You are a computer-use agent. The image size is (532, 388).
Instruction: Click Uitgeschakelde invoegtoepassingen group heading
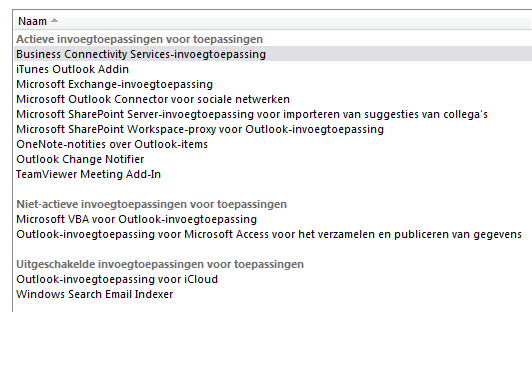pos(160,264)
